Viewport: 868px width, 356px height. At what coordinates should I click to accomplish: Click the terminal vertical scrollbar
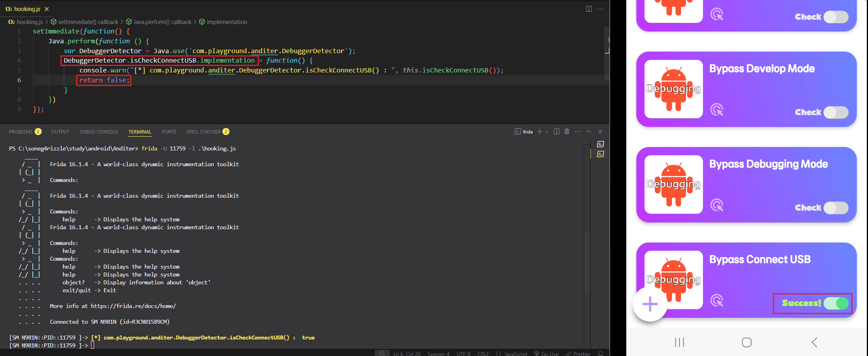pos(587,261)
